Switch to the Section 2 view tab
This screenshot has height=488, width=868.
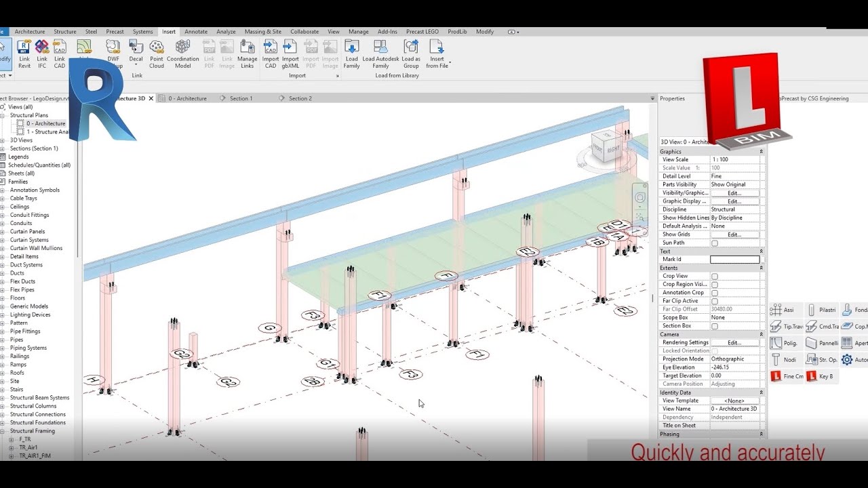point(300,98)
